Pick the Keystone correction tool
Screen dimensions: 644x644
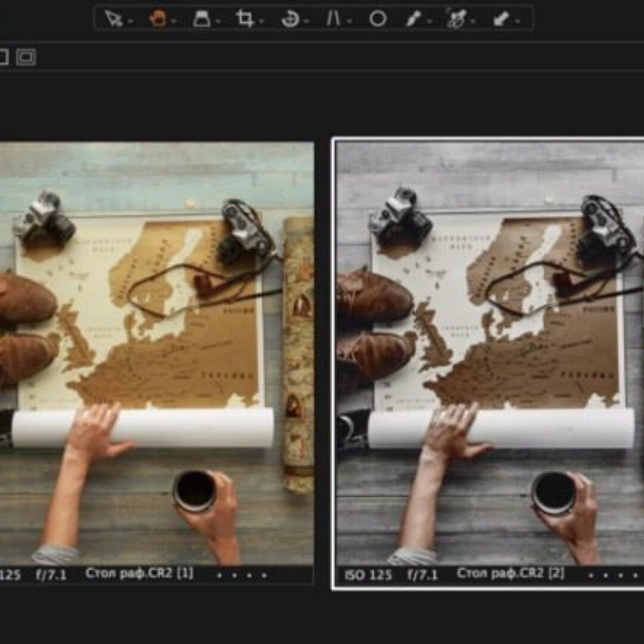333,18
